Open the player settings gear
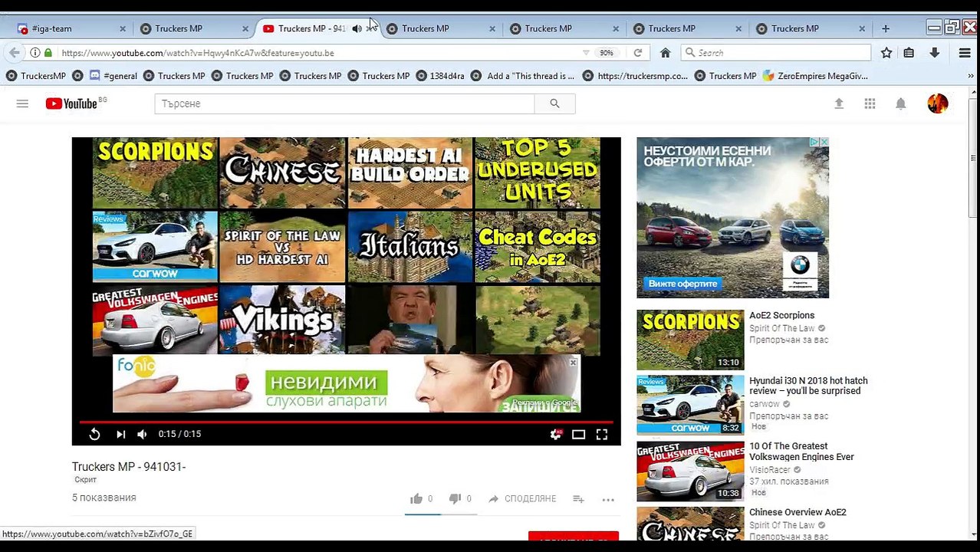Image resolution: width=980 pixels, height=552 pixels. [x=556, y=434]
